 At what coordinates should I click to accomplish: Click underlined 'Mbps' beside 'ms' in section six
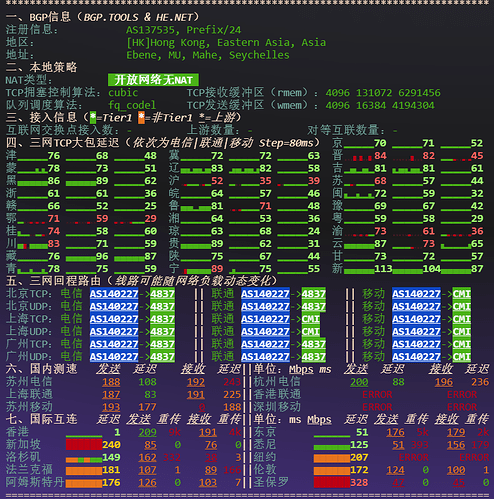301,370
